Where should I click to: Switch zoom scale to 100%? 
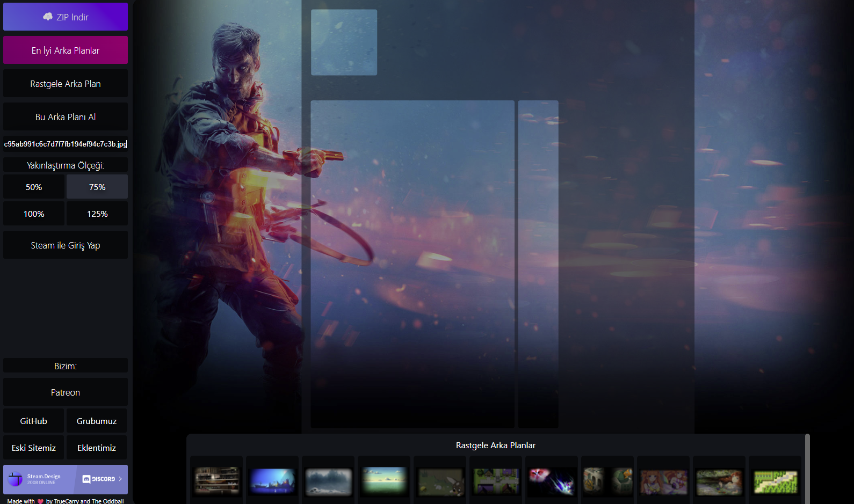coord(34,214)
